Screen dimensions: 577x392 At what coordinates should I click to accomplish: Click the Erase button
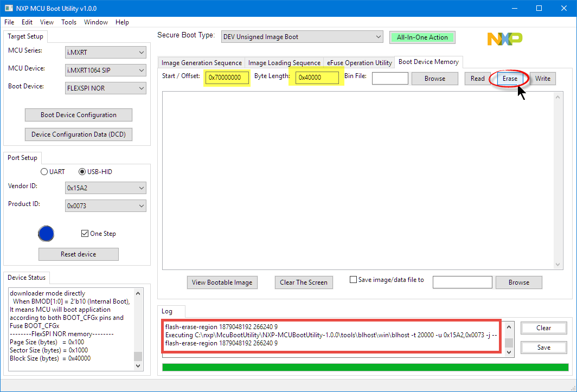(x=510, y=79)
